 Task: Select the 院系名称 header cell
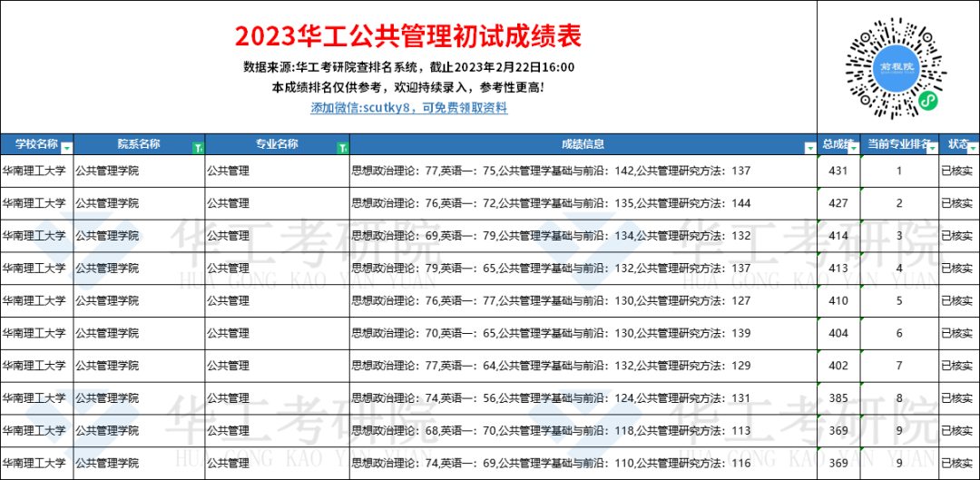point(140,144)
